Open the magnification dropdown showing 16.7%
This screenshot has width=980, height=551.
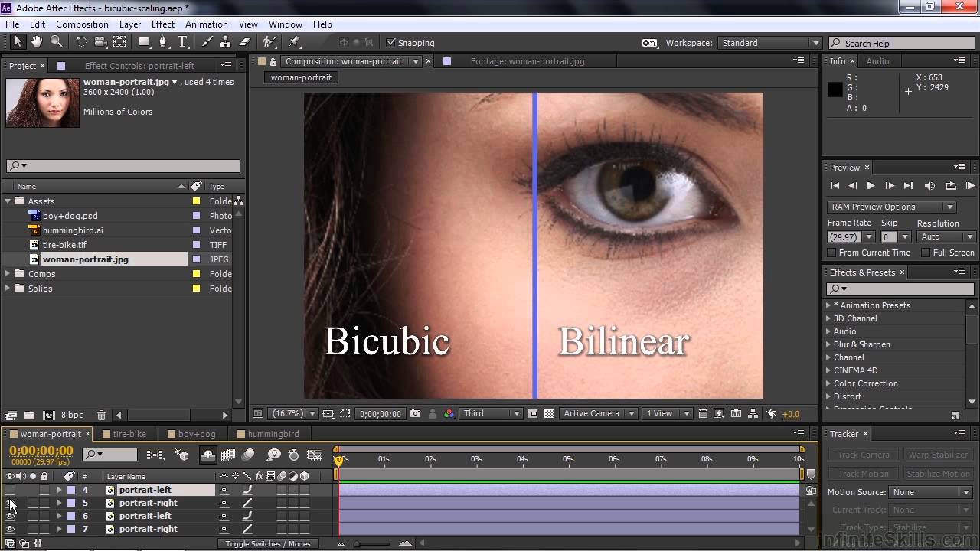(294, 413)
